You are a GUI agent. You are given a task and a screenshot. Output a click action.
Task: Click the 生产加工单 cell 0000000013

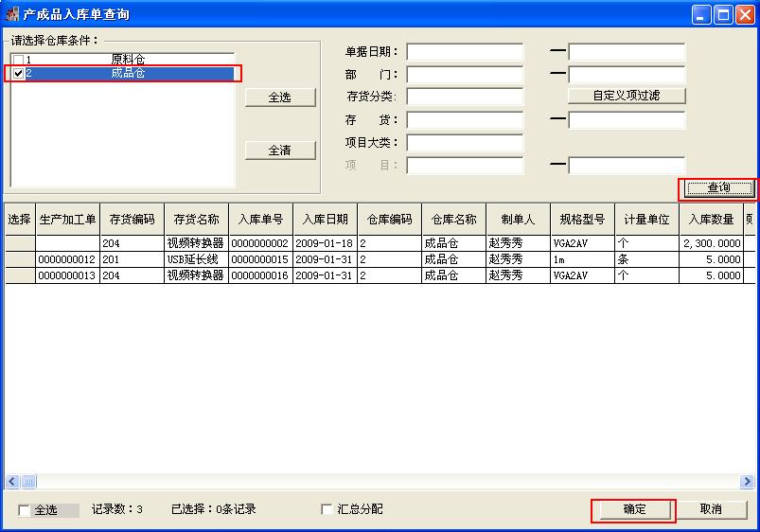(68, 275)
